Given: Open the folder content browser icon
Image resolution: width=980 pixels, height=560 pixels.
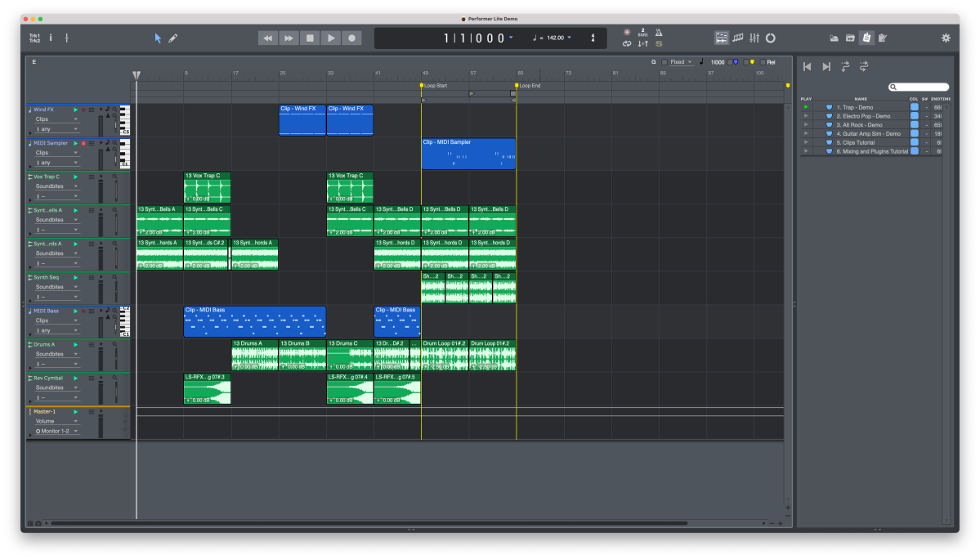Looking at the screenshot, I should 850,38.
